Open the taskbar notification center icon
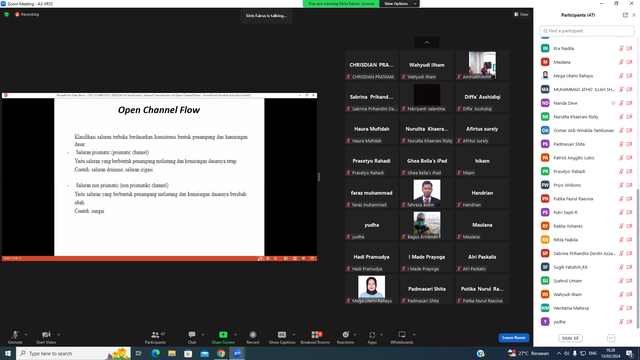640x360 pixels. (x=630, y=353)
